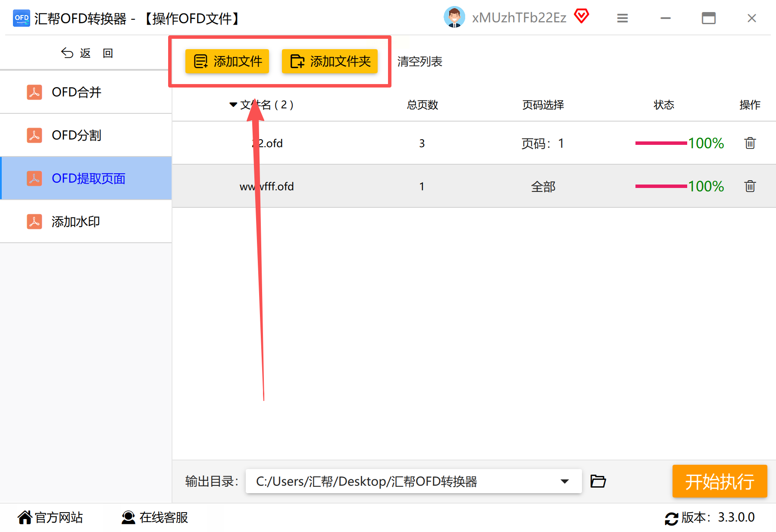Open the 添加水印 tab

(86, 221)
